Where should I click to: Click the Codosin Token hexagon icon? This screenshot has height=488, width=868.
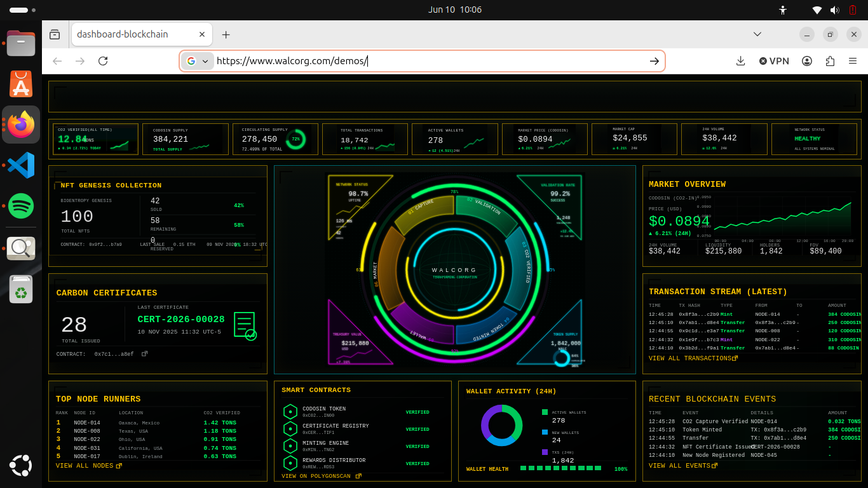(x=290, y=412)
